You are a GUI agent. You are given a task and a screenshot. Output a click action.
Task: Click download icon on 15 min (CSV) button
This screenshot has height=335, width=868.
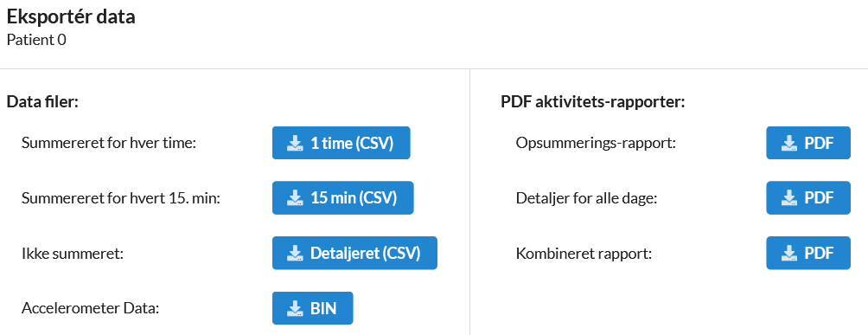click(x=295, y=198)
